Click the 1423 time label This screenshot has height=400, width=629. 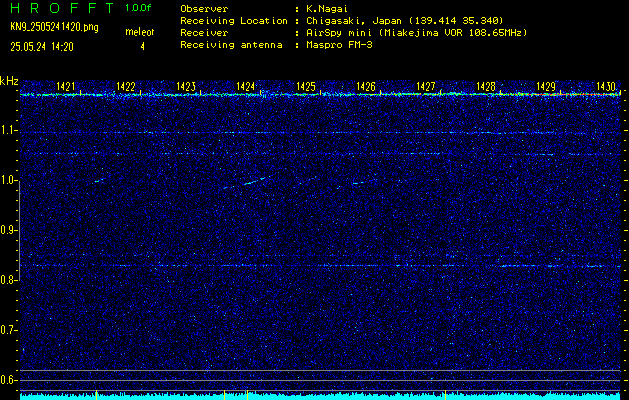186,86
